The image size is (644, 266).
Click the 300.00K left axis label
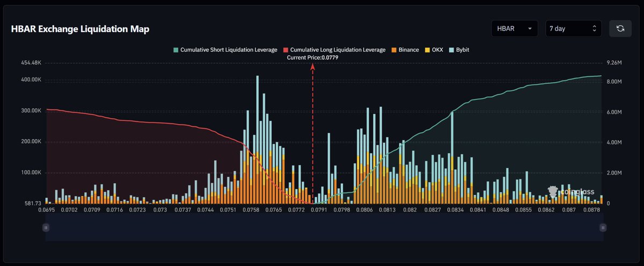tap(30, 111)
